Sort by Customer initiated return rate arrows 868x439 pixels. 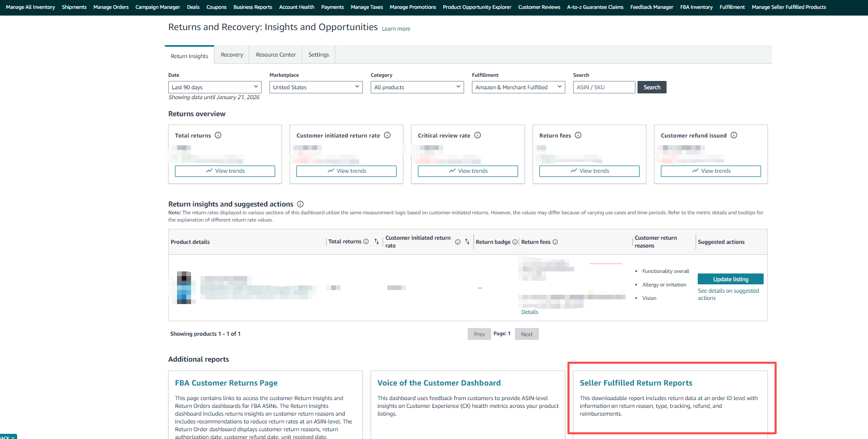coord(467,242)
